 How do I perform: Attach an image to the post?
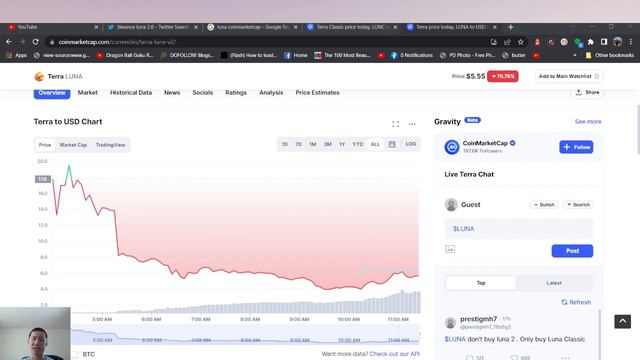(450, 249)
